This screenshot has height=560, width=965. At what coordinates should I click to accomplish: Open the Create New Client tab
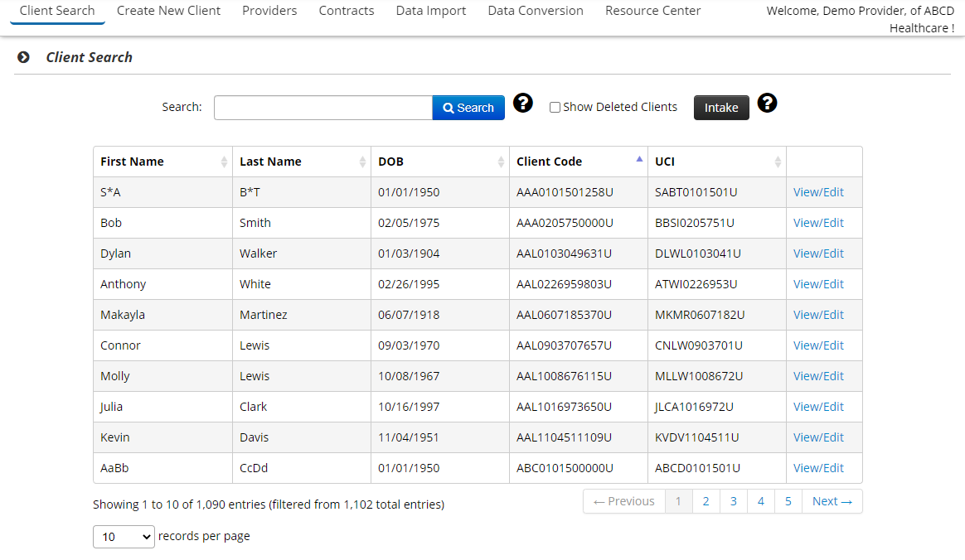pos(168,11)
